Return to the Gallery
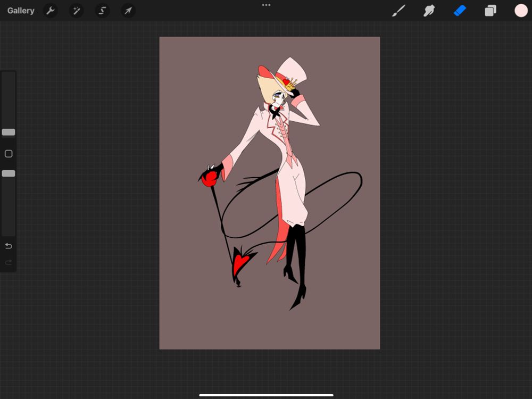532x399 pixels. pos(21,11)
